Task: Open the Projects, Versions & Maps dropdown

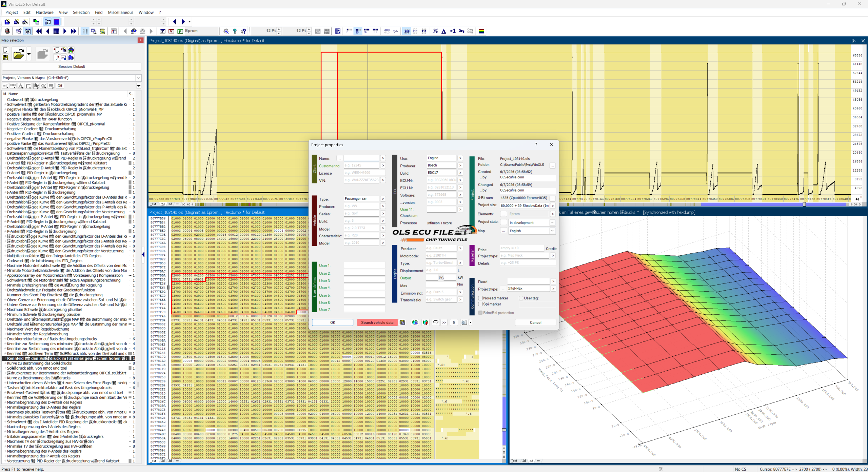Action: (x=138, y=78)
